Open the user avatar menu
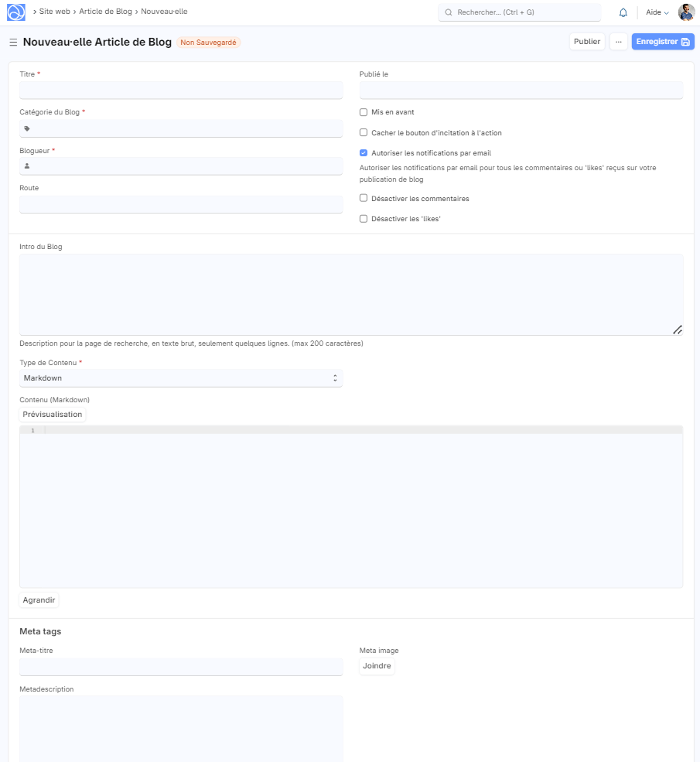This screenshot has width=700, height=762. (686, 12)
